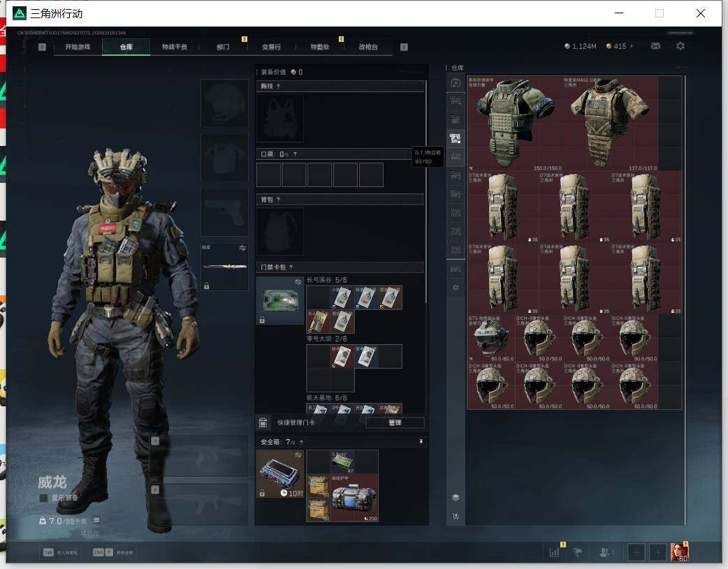The width and height of the screenshot is (728, 569).
Task: Click the 管理 button for keycards
Action: [x=395, y=423]
